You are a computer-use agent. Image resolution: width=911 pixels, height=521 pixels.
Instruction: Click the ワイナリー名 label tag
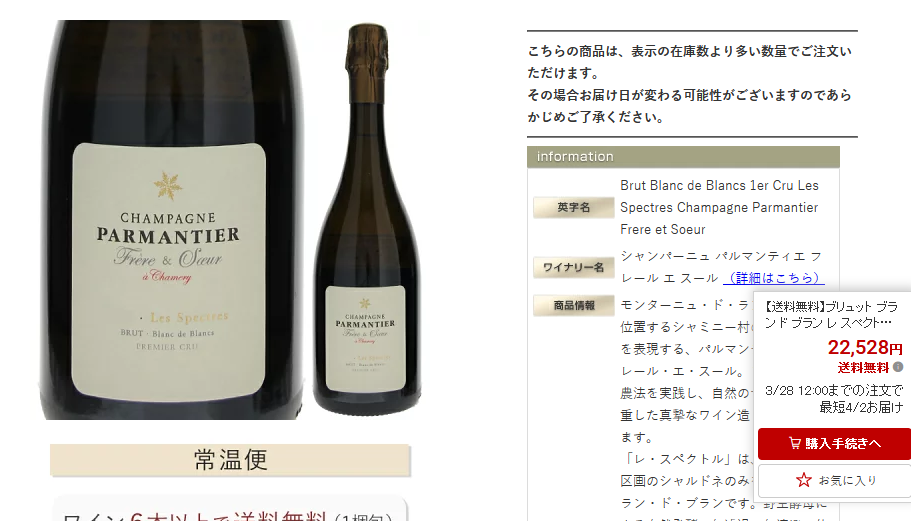click(573, 267)
